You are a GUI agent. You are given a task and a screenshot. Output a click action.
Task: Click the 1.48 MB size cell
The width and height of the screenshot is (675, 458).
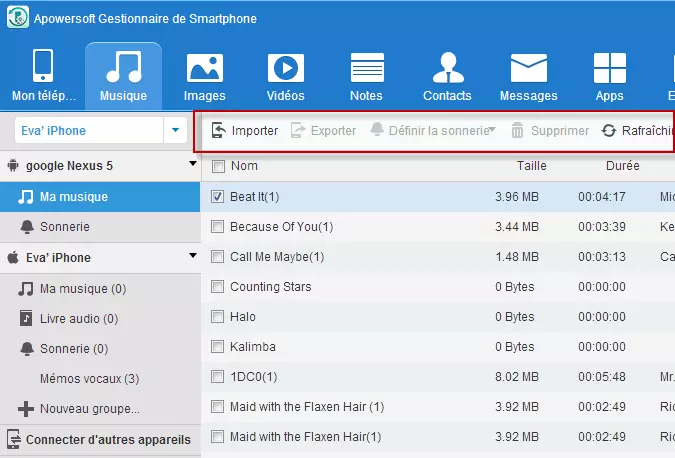pyautogui.click(x=517, y=257)
